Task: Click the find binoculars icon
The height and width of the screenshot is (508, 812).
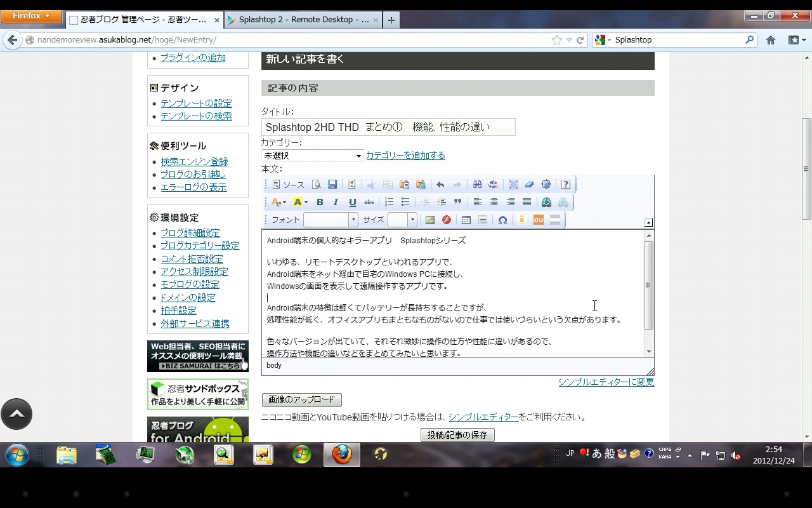Action: pos(477,185)
